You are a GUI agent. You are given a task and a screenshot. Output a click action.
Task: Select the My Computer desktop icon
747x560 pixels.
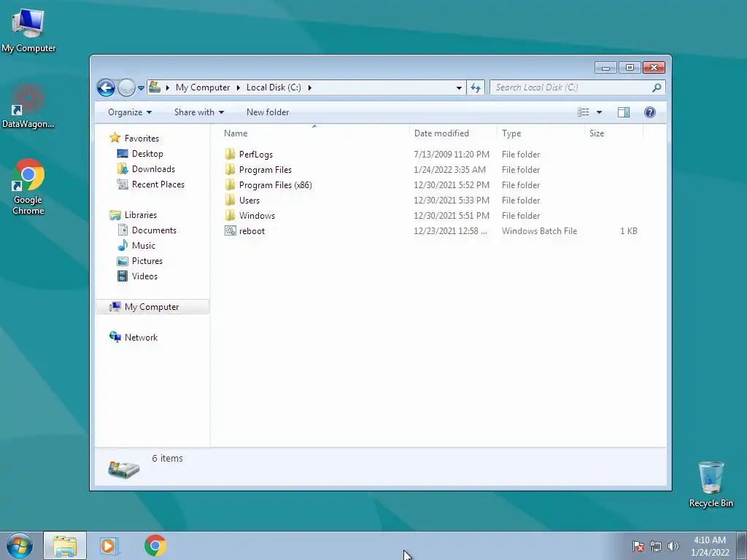click(28, 31)
